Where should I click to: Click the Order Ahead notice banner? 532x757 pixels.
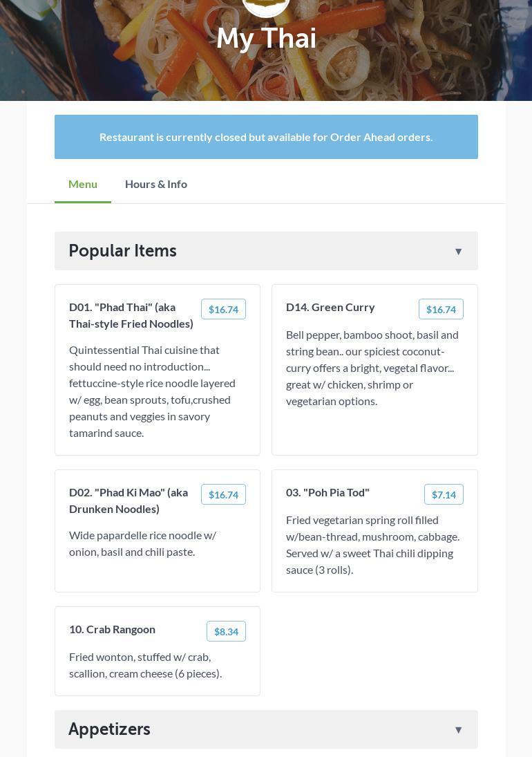click(266, 137)
